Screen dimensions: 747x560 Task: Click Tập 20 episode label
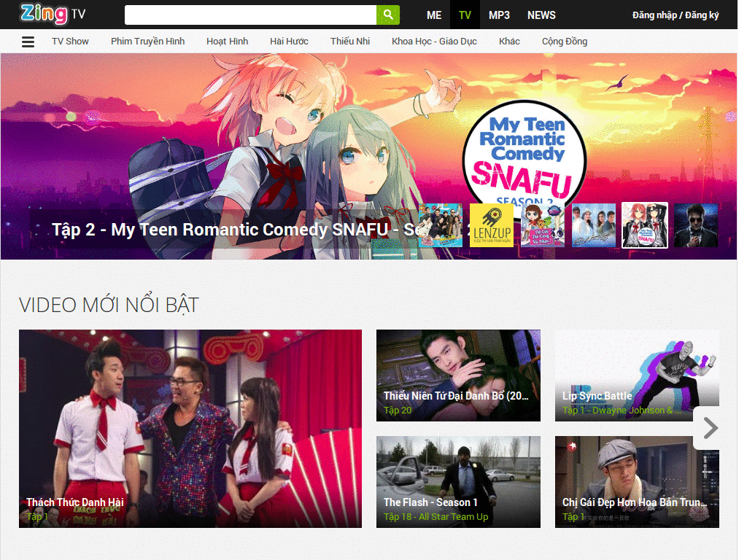pos(398,411)
